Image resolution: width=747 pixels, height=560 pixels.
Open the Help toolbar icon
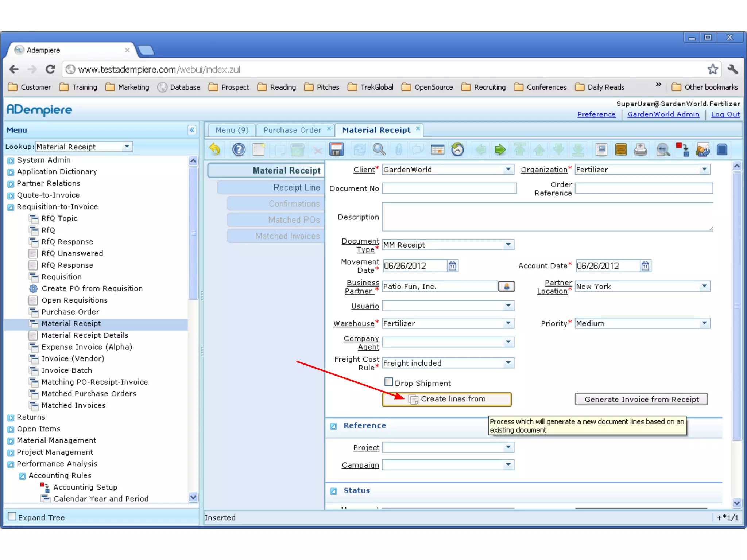[x=239, y=149]
